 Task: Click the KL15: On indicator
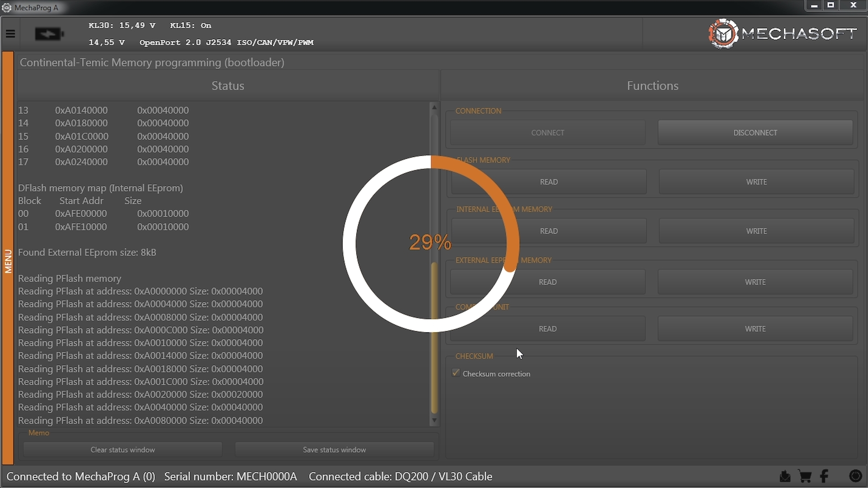[191, 26]
